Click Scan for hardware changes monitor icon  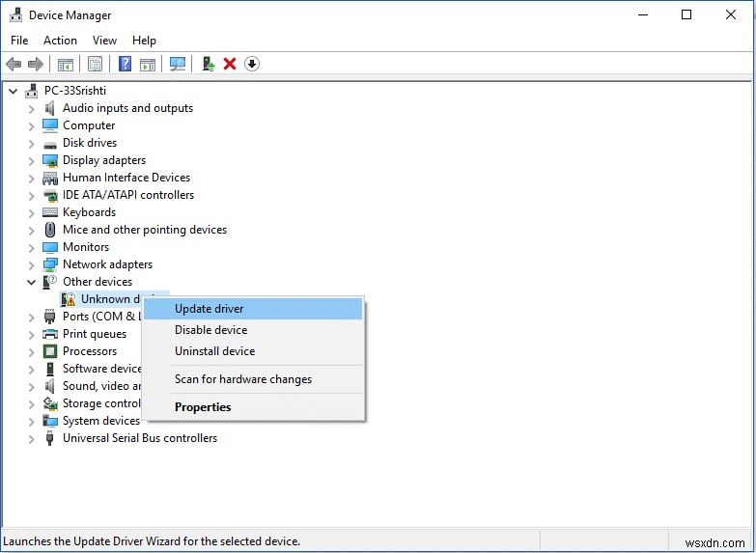point(178,64)
